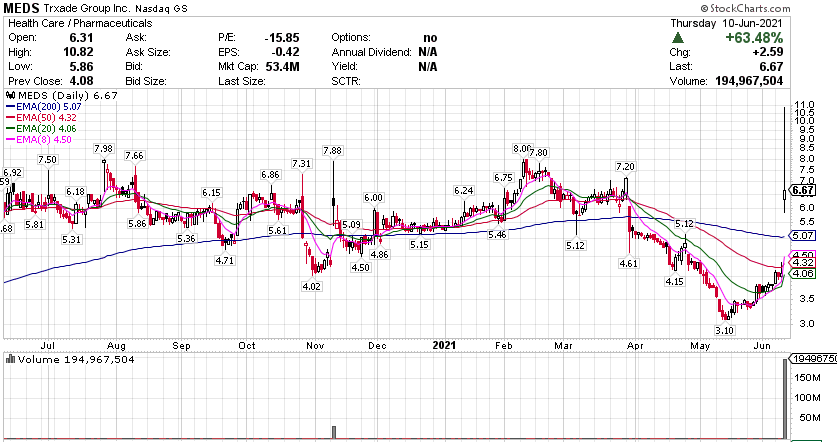Click the 4.61 low price label
The height and width of the screenshot is (442, 840).
click(629, 263)
